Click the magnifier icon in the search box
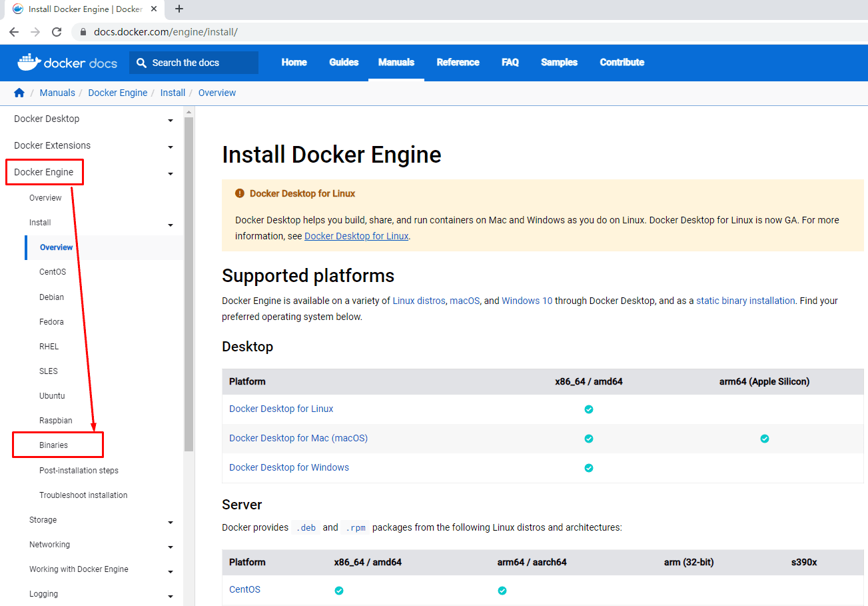Image resolution: width=868 pixels, height=606 pixels. pyautogui.click(x=141, y=63)
